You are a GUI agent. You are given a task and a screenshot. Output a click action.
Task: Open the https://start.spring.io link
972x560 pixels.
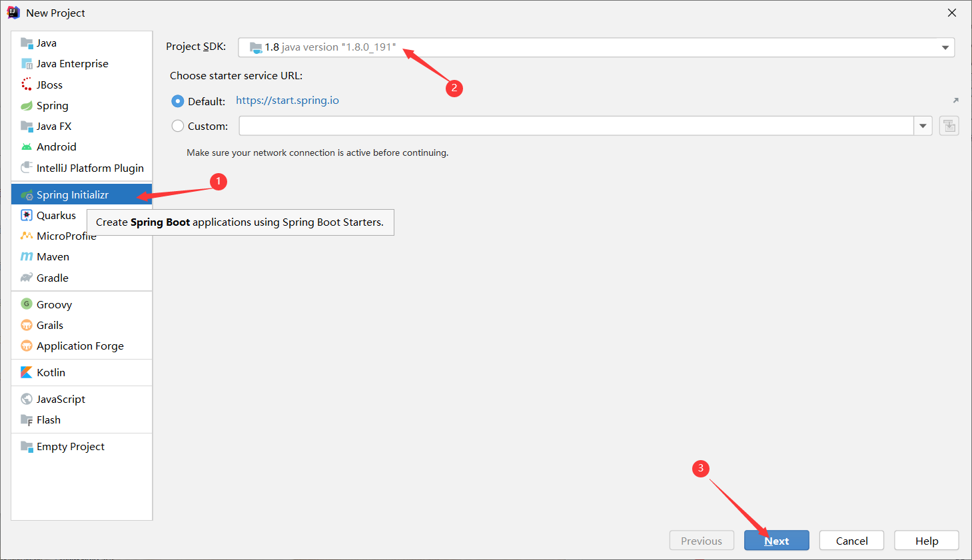pos(287,101)
